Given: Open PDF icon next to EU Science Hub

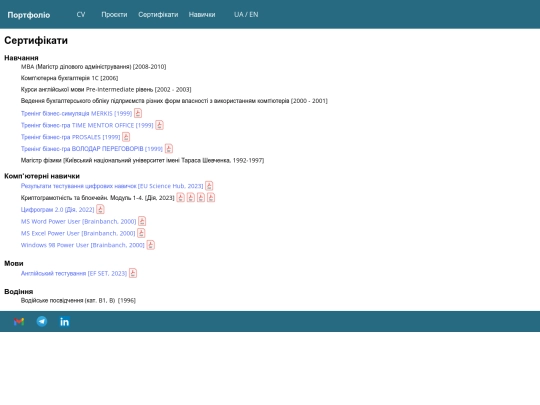Looking at the screenshot, I should pyautogui.click(x=209, y=186).
